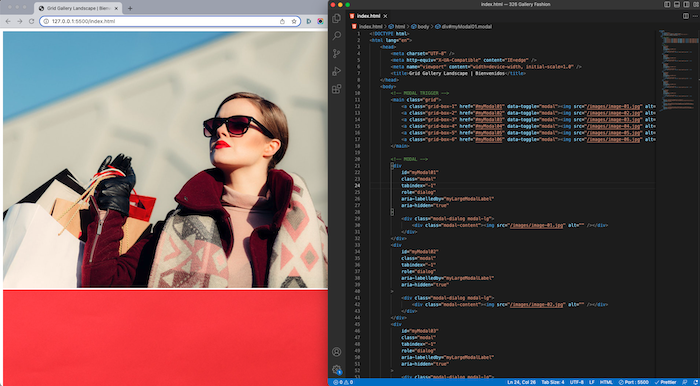
Task: Change the LF end-of-line sequence
Action: tap(592, 382)
